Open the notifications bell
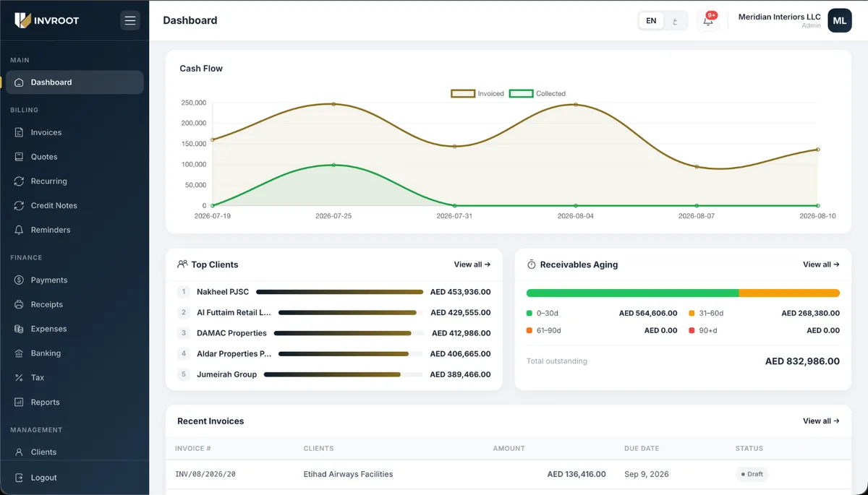Screen dimensions: 868x495 pyautogui.click(x=708, y=20)
